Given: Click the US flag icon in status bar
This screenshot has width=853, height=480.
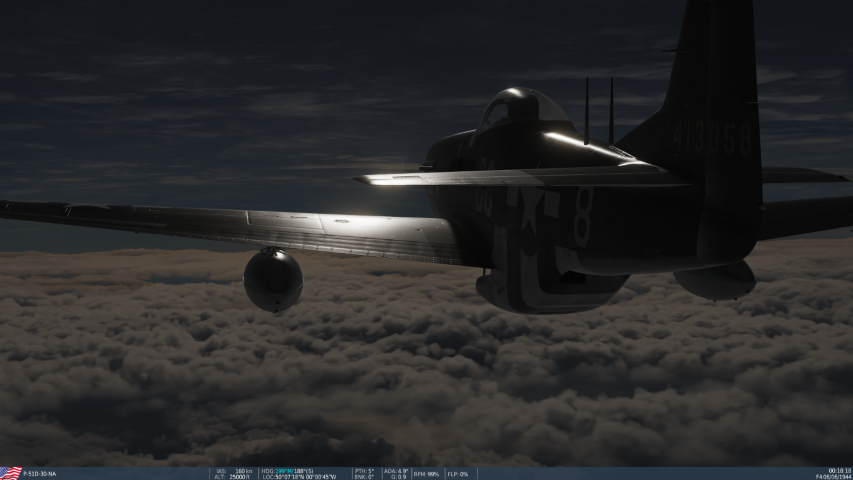Looking at the screenshot, I should (x=11, y=473).
